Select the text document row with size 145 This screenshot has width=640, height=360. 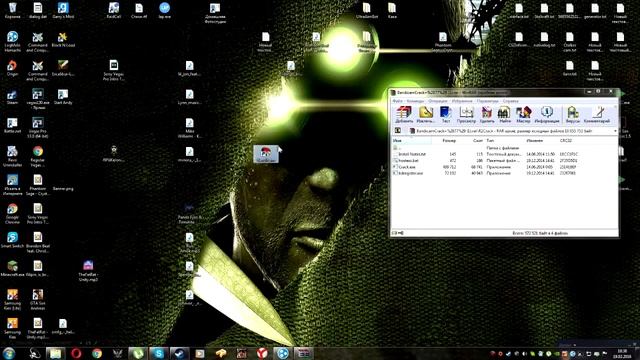click(x=504, y=154)
